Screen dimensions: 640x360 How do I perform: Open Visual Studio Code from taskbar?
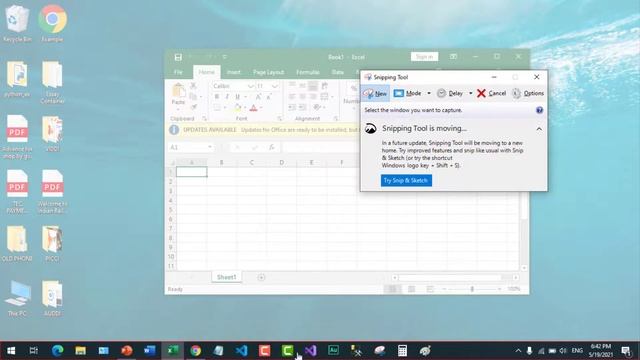point(241,351)
